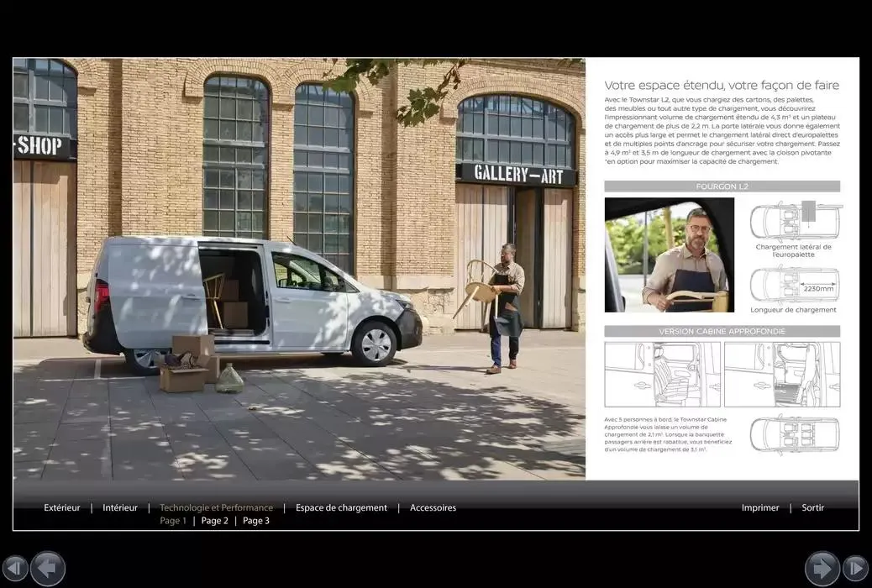Click the top-view seating layout diagram
The width and height of the screenshot is (872, 588).
click(793, 435)
